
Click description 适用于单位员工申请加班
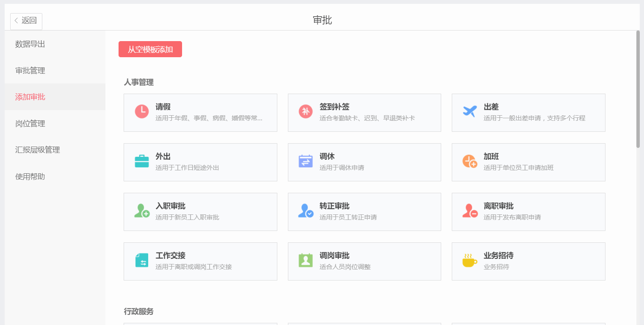click(519, 168)
